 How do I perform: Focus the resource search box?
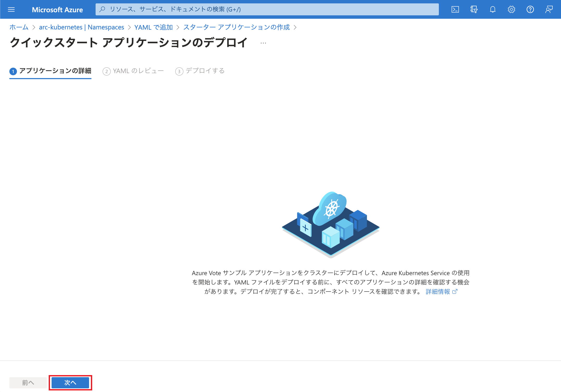click(267, 9)
